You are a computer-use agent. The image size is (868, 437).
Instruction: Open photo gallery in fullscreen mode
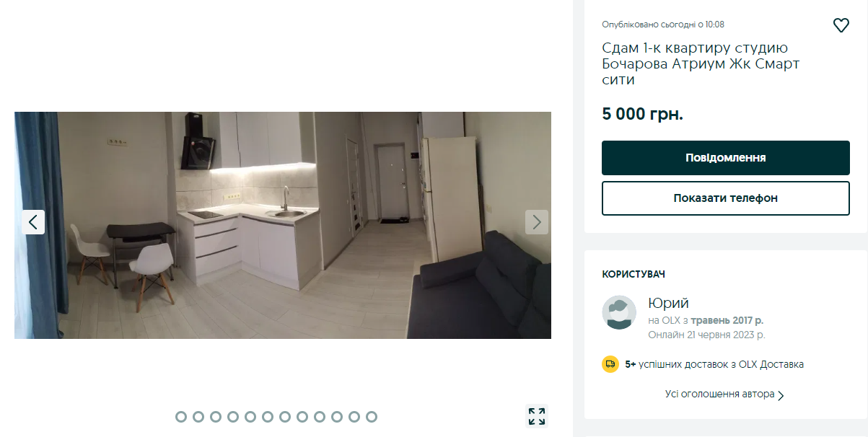[537, 416]
